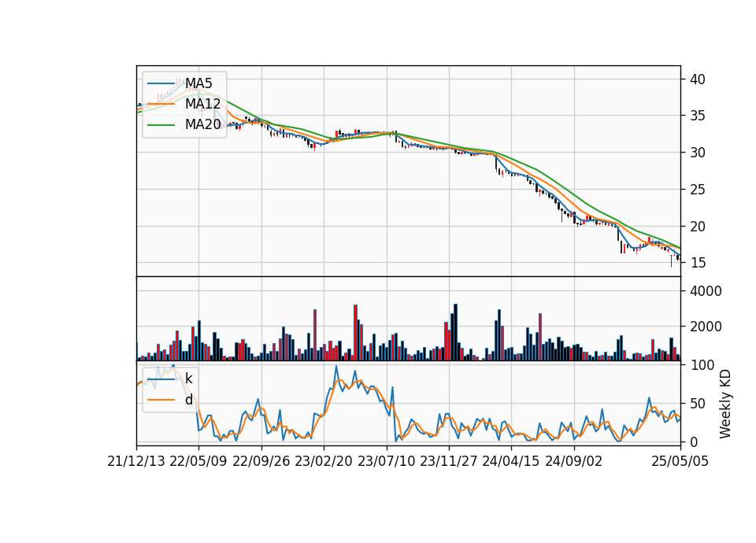This screenshot has width=756, height=543.
Task: Click the KD axis value 50
Action: (x=697, y=404)
